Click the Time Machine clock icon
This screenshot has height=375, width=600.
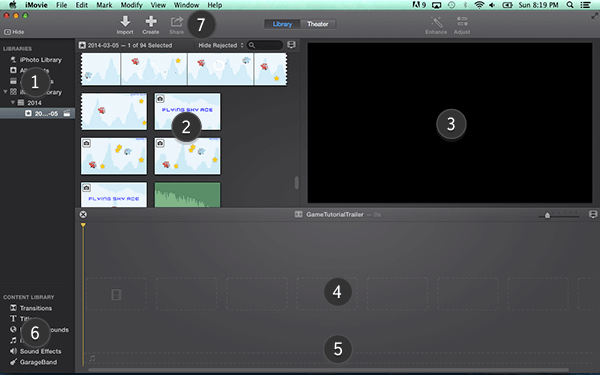[x=452, y=5]
